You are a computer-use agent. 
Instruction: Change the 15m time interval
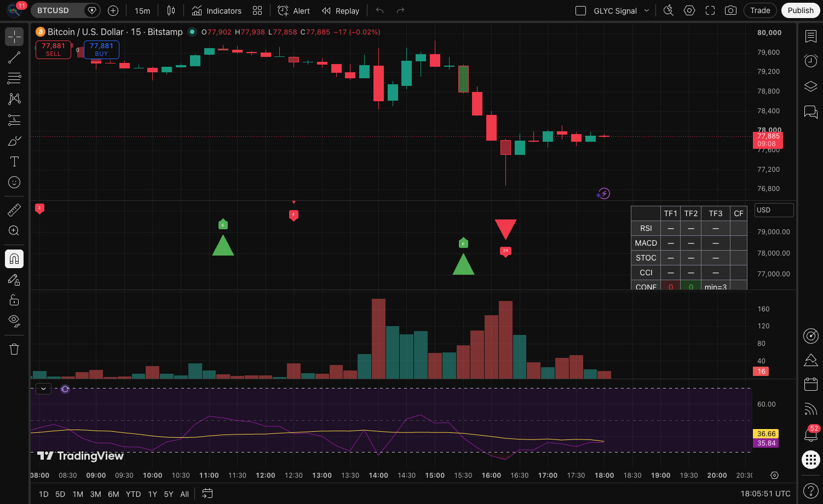pos(142,10)
